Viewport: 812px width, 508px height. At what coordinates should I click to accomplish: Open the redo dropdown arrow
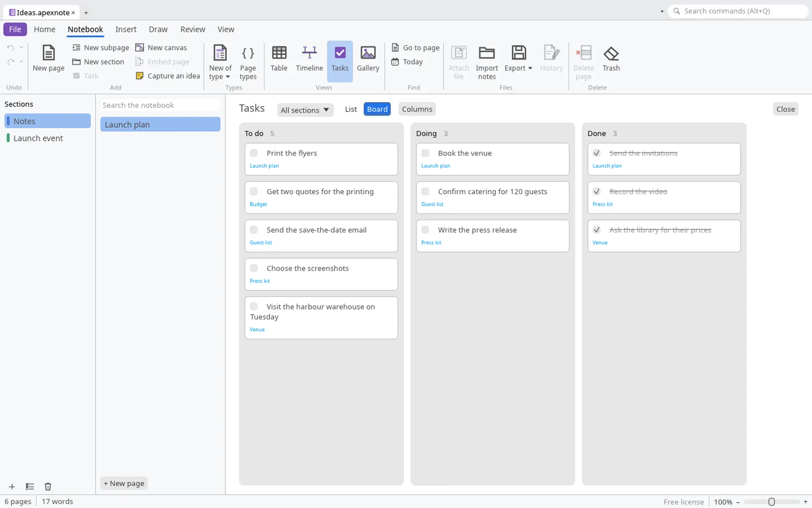[21, 62]
